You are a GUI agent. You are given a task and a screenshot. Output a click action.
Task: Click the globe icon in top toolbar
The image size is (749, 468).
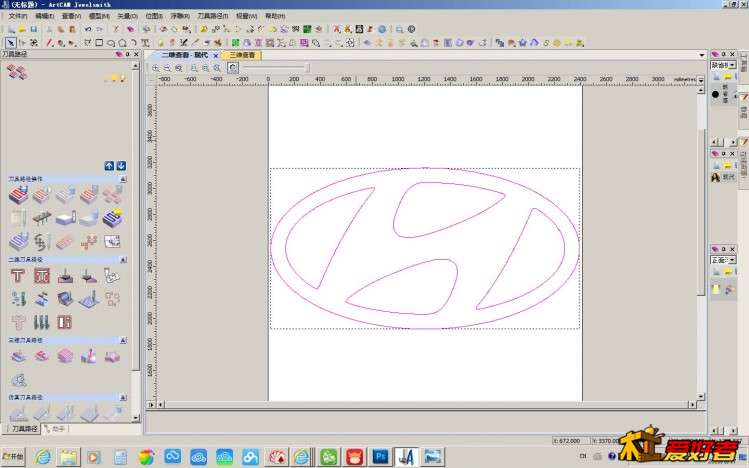(x=382, y=29)
